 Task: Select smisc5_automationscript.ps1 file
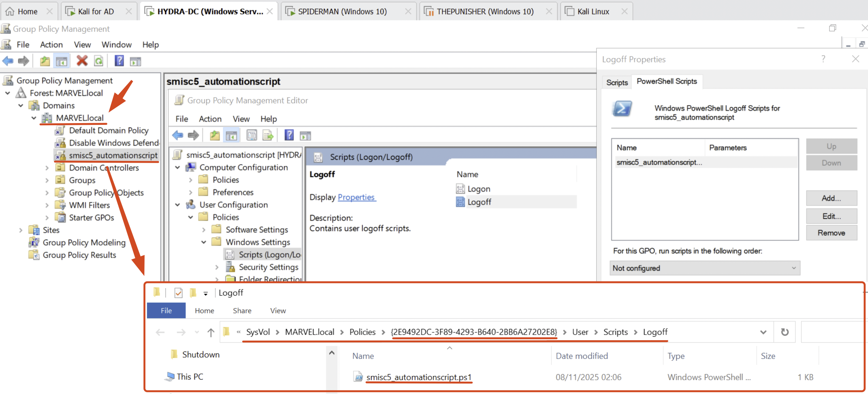[x=419, y=377]
